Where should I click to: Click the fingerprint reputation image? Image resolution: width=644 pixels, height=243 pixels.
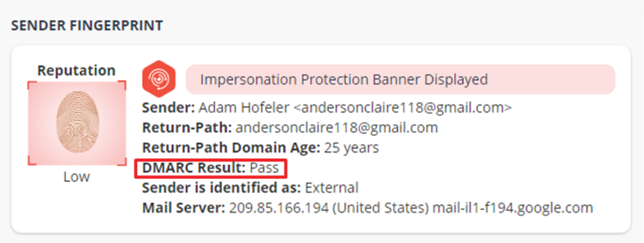(77, 123)
